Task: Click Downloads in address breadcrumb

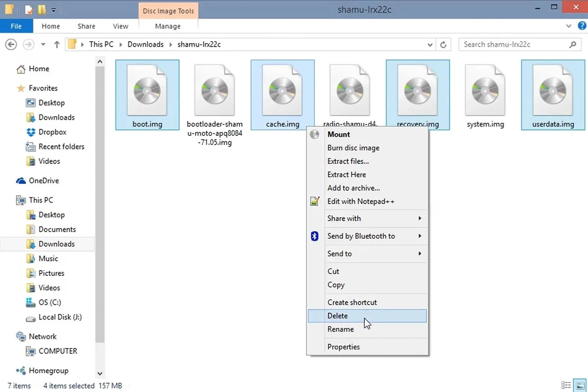Action: click(x=146, y=44)
